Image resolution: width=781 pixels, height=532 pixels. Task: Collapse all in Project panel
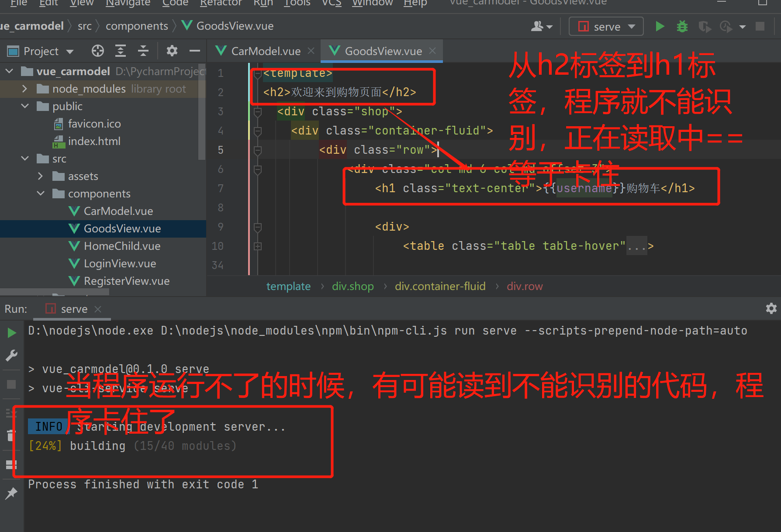coord(143,51)
